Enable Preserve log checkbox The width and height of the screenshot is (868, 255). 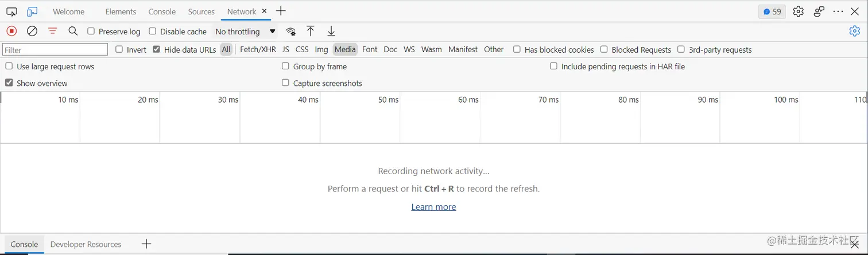[x=91, y=32]
